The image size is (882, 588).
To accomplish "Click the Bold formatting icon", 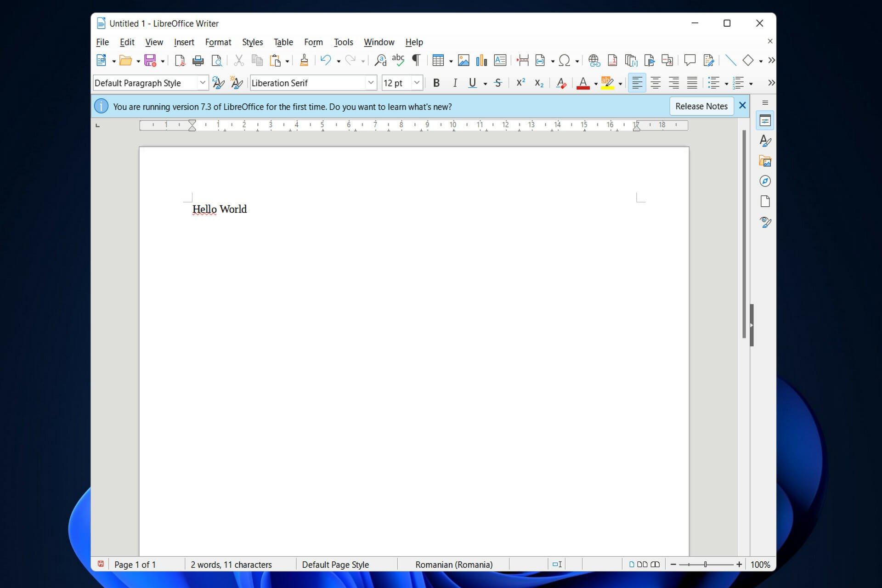I will [436, 83].
